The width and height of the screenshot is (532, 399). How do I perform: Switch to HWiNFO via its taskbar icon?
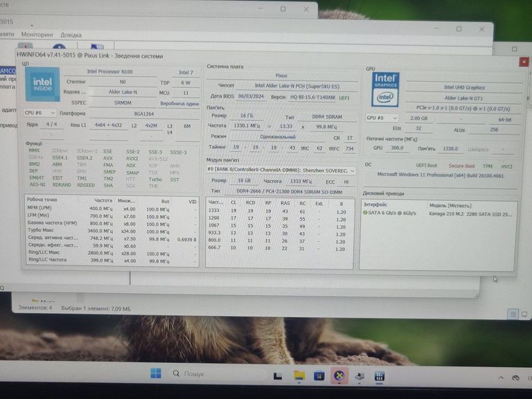[x=380, y=376]
